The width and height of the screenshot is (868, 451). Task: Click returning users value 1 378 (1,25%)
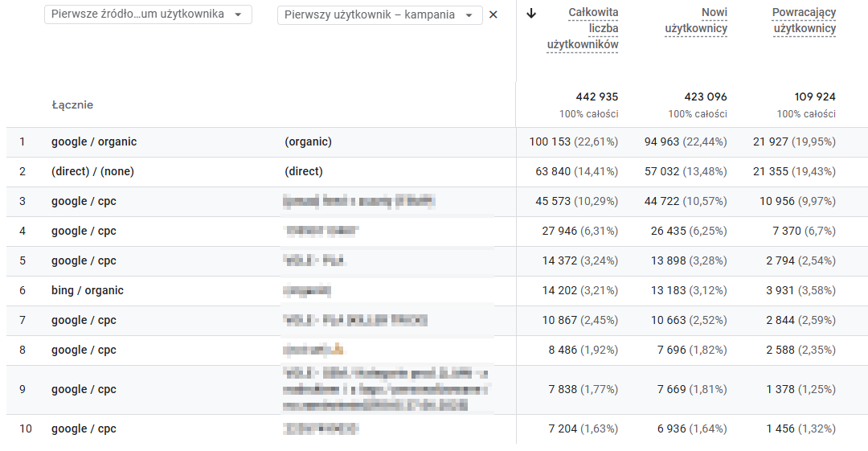click(x=801, y=389)
